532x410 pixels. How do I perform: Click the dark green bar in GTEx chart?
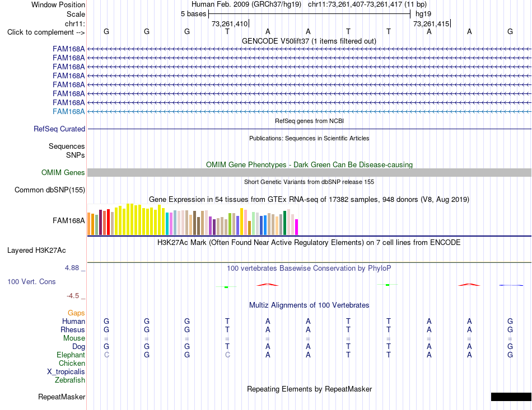coord(284,223)
